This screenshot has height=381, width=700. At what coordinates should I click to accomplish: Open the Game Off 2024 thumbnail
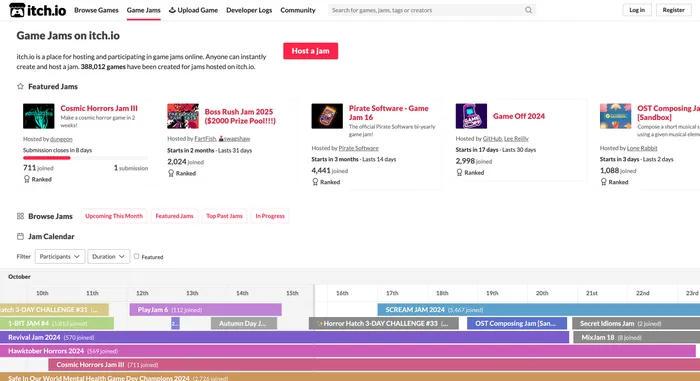471,116
